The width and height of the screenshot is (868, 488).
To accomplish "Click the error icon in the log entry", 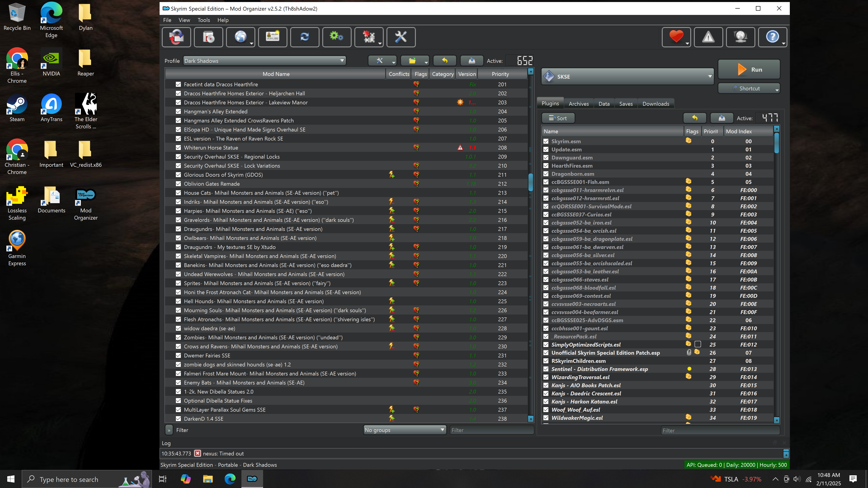I will click(x=198, y=453).
